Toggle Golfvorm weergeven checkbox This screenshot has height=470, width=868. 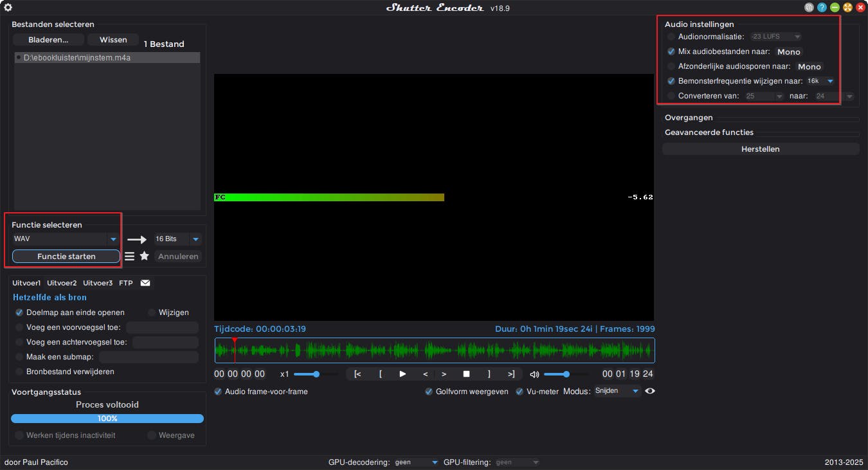(429, 392)
